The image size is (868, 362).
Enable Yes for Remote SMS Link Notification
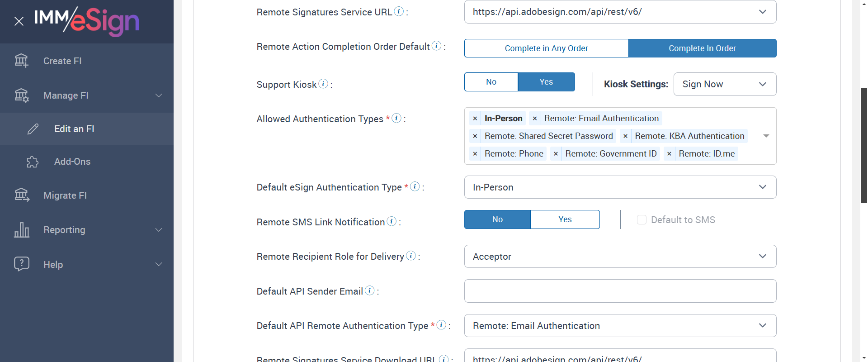point(565,219)
